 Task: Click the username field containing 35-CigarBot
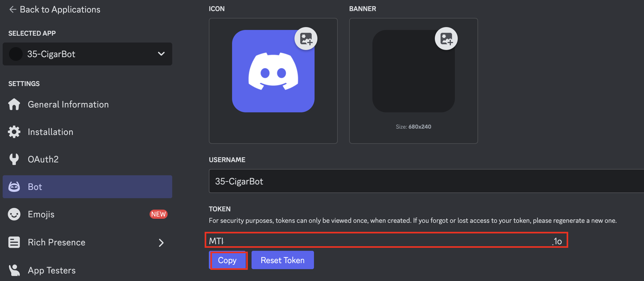click(x=426, y=181)
